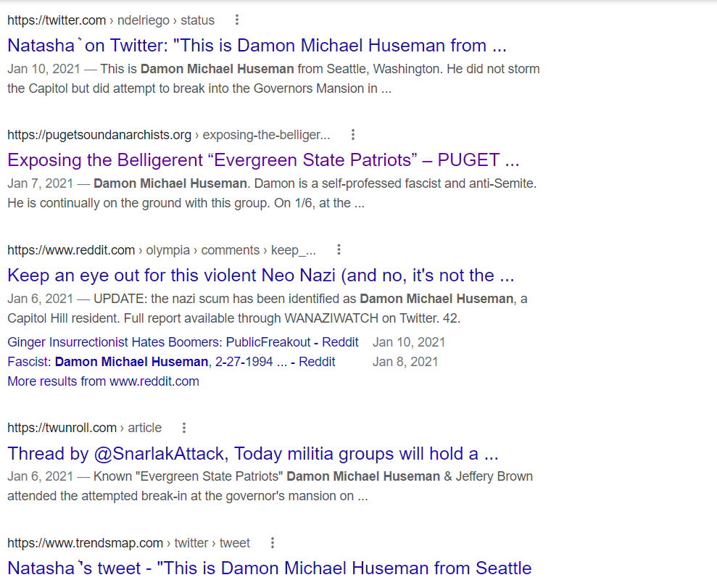This screenshot has width=717, height=588.
Task: Click "More results from www.reddit.com"
Action: [x=103, y=381]
